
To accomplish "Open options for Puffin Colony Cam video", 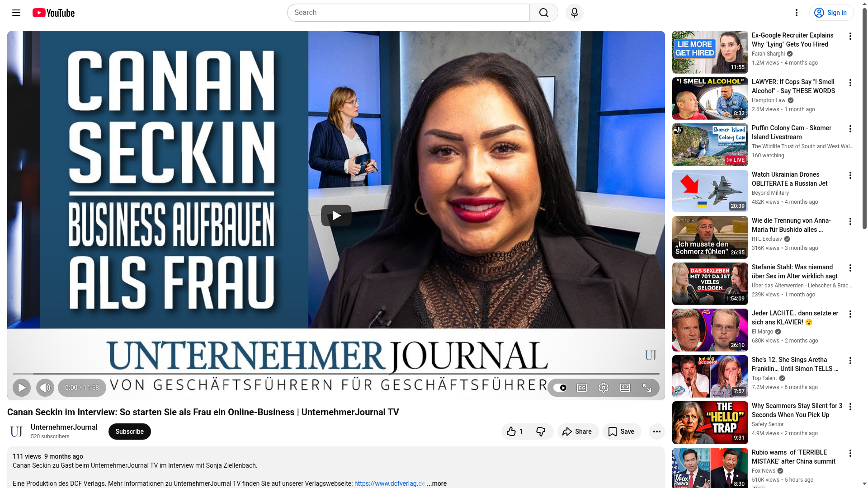I will tap(850, 129).
